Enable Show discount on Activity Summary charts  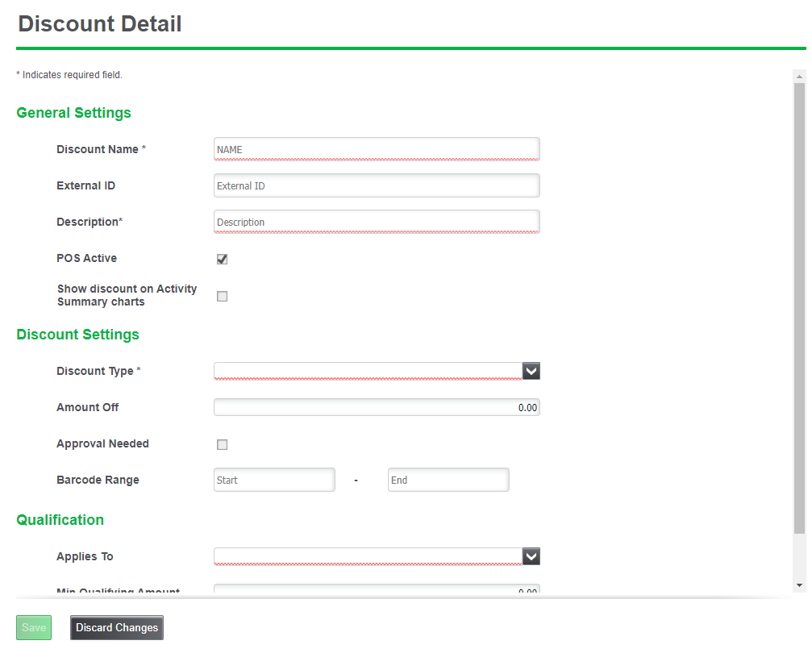(223, 296)
